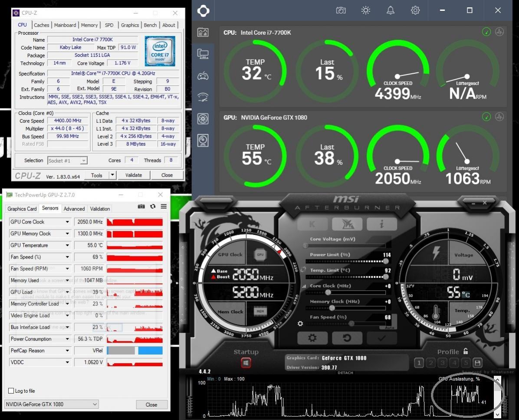The image size is (519, 420).
Task: Open PerfCap Reason sensor dropdown
Action: point(67,351)
